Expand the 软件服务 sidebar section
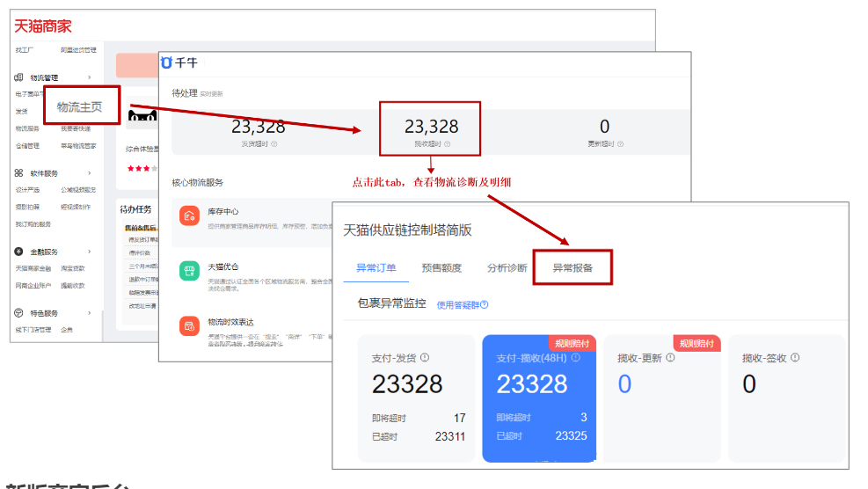The image size is (868, 489). click(x=89, y=173)
